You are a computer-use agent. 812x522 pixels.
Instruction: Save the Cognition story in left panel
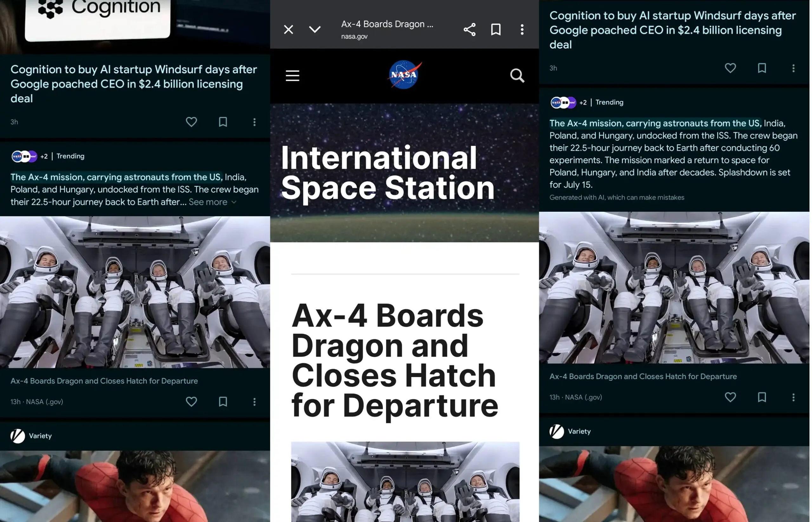tap(223, 122)
